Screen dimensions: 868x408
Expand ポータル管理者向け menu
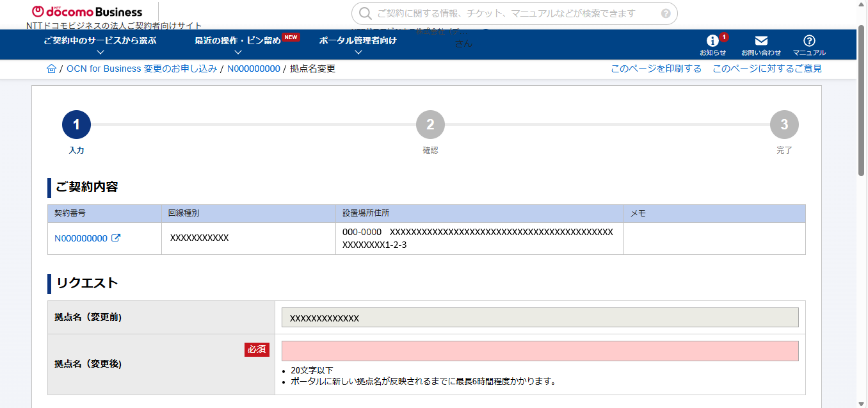[358, 44]
